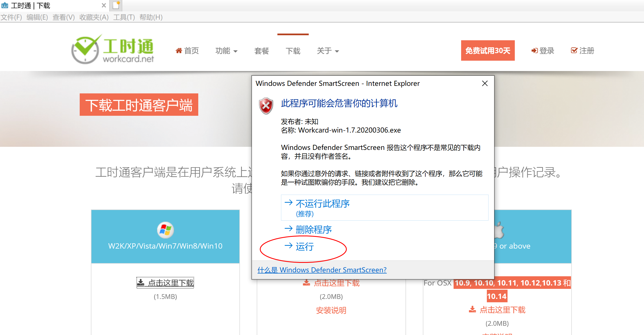Expand the 关于 dropdown menu

point(328,51)
